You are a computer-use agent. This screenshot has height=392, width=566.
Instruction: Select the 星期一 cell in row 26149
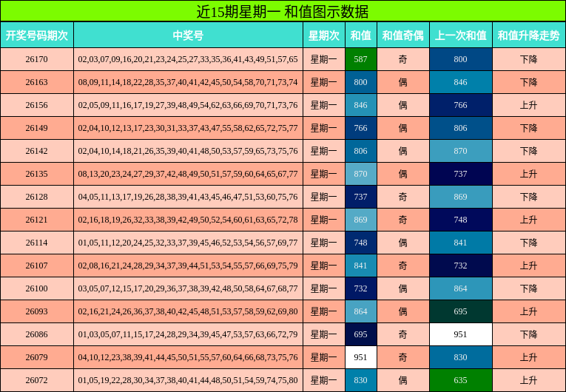coord(324,128)
